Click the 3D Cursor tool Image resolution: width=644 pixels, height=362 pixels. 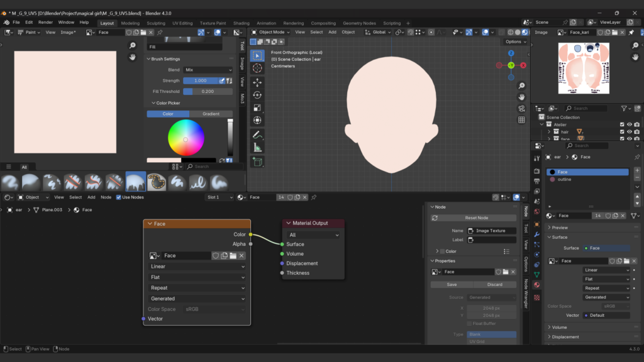tap(257, 68)
